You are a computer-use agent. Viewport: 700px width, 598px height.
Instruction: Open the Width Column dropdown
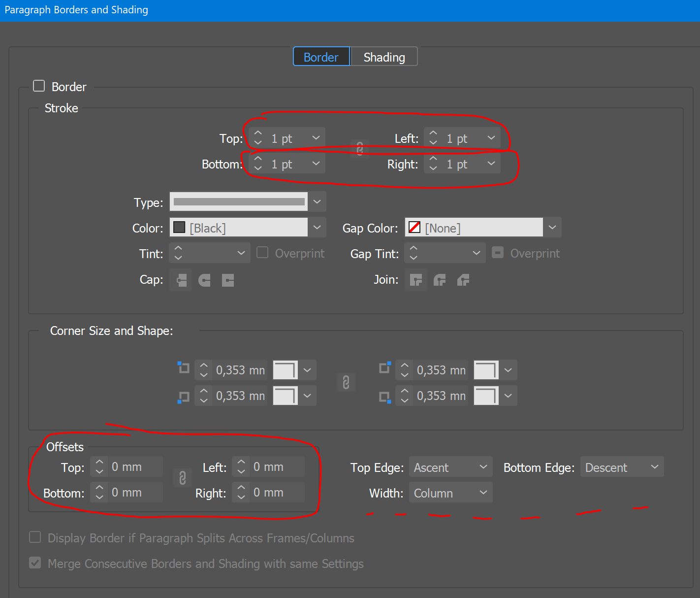[x=450, y=493]
